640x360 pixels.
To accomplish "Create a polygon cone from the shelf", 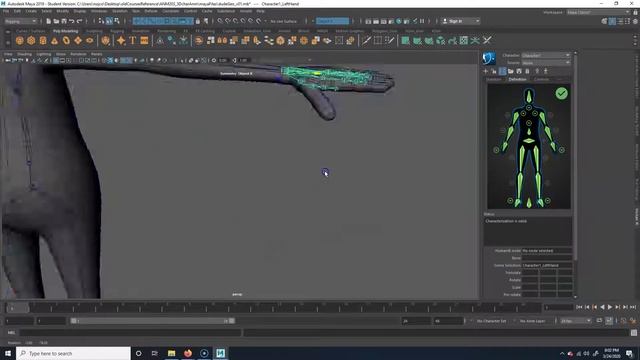I will [x=55, y=40].
